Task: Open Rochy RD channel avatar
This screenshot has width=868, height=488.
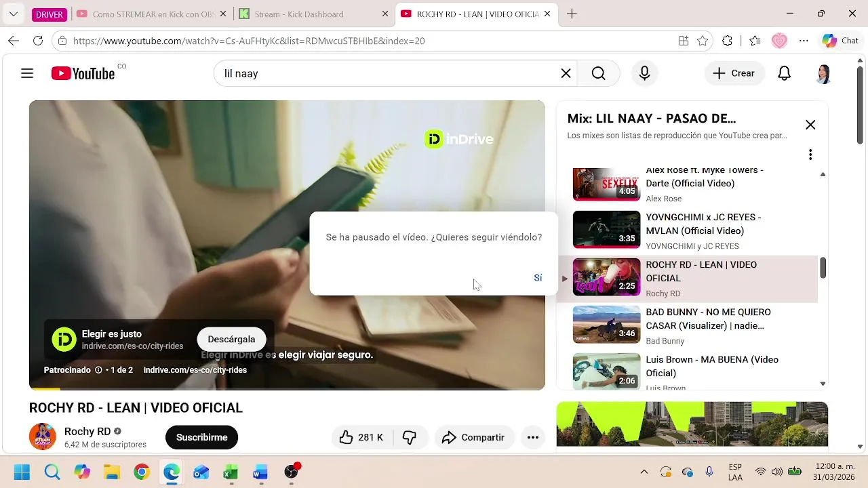Action: (x=42, y=436)
